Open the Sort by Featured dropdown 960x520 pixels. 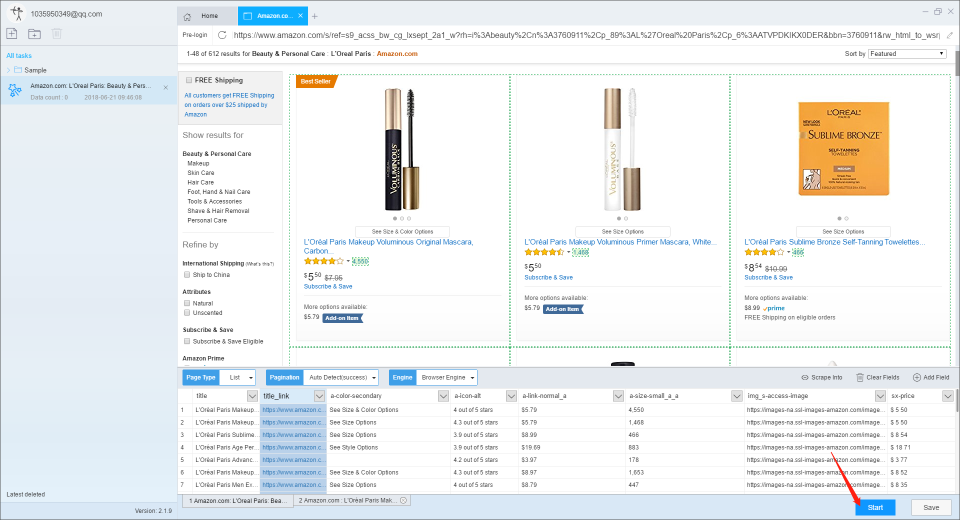click(x=907, y=54)
